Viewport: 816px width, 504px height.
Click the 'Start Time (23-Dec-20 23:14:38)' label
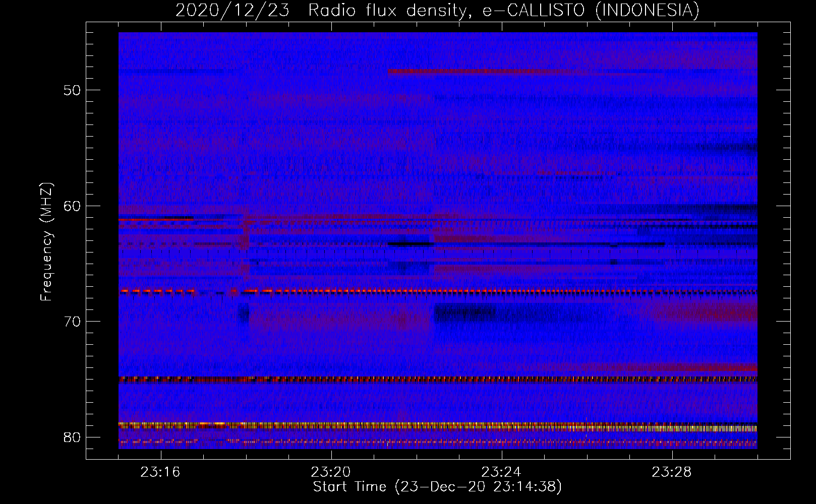(437, 487)
